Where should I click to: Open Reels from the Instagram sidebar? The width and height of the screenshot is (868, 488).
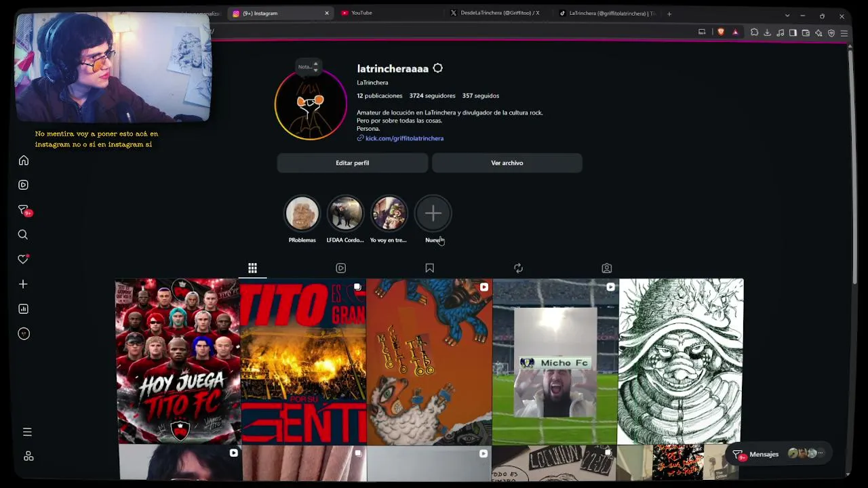click(24, 185)
